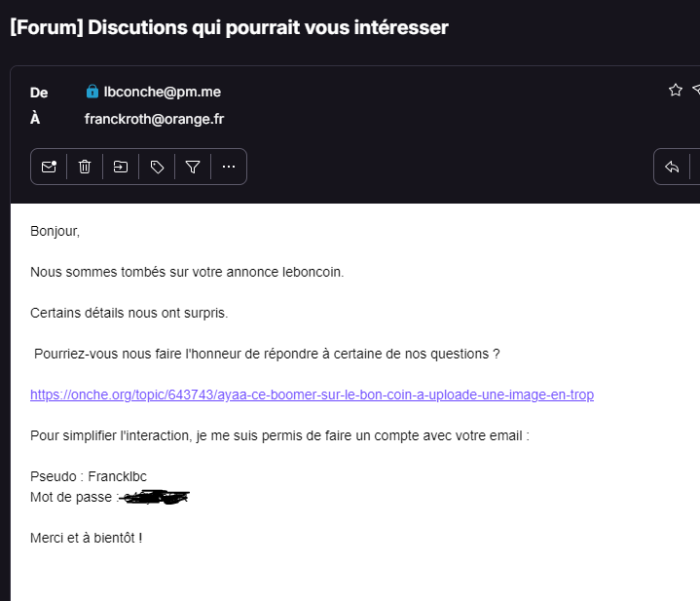Delete this email with the trash icon

pos(85,167)
